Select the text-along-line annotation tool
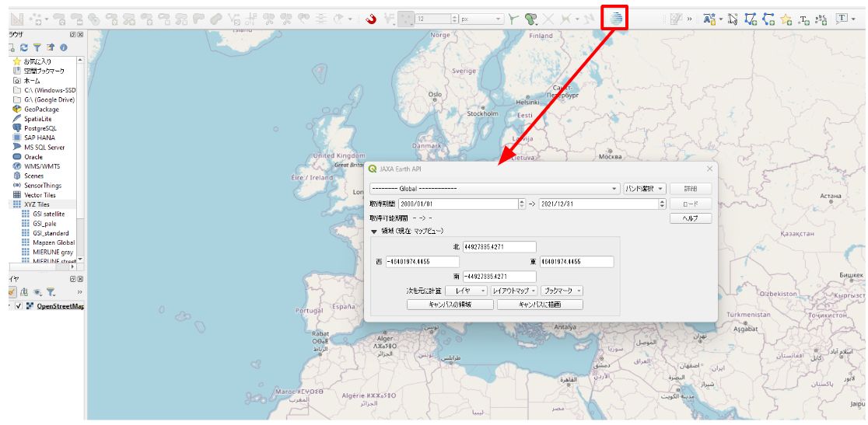This screenshot has width=868, height=425. [x=821, y=20]
